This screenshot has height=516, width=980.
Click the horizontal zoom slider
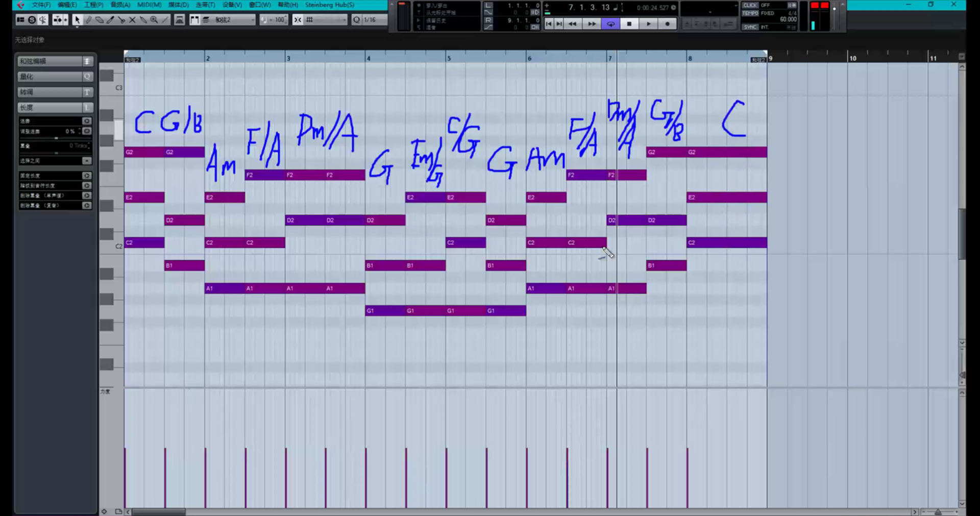[939, 511]
